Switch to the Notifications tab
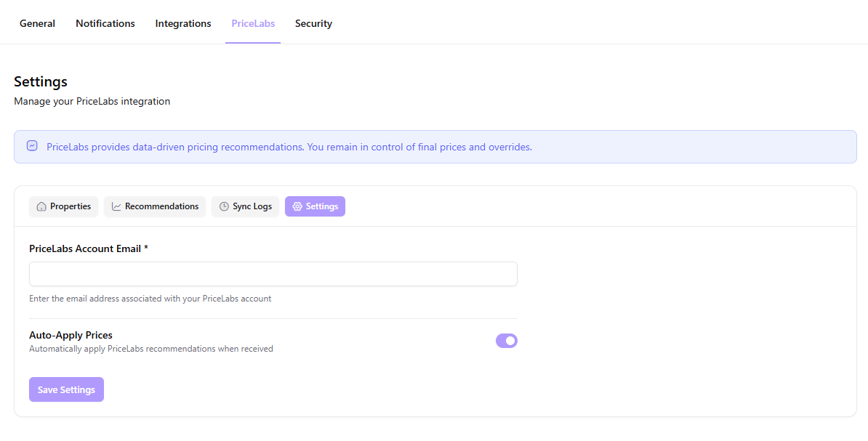 (x=105, y=23)
